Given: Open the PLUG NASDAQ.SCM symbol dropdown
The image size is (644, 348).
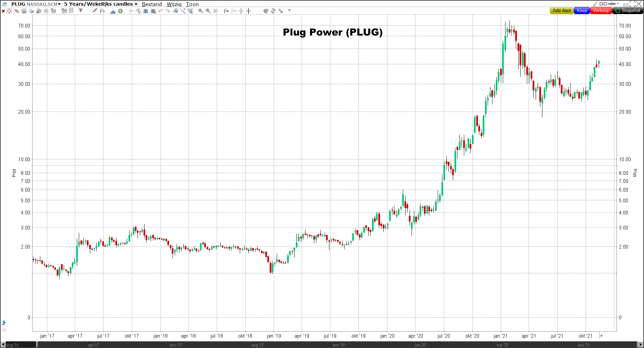Looking at the screenshot, I should click(36, 4).
